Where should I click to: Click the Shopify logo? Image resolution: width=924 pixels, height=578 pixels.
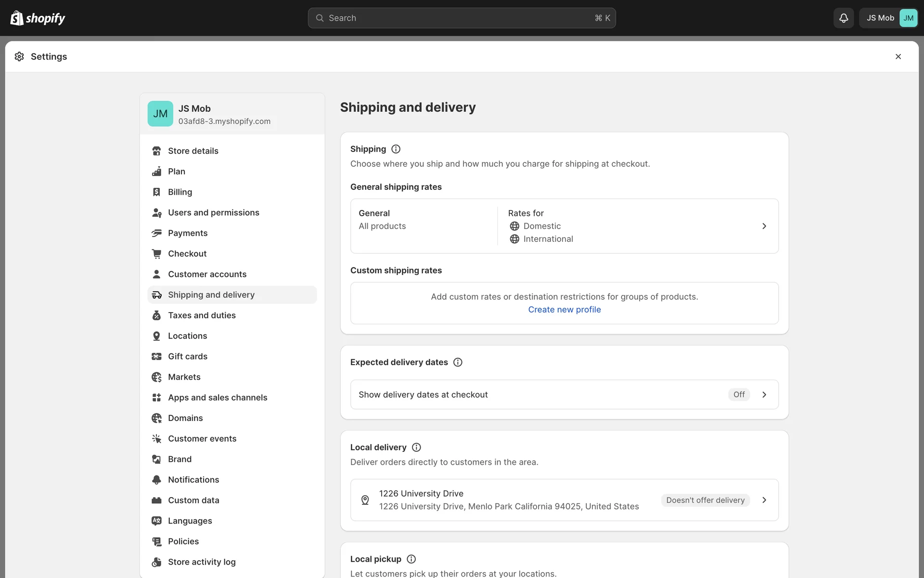coord(38,18)
